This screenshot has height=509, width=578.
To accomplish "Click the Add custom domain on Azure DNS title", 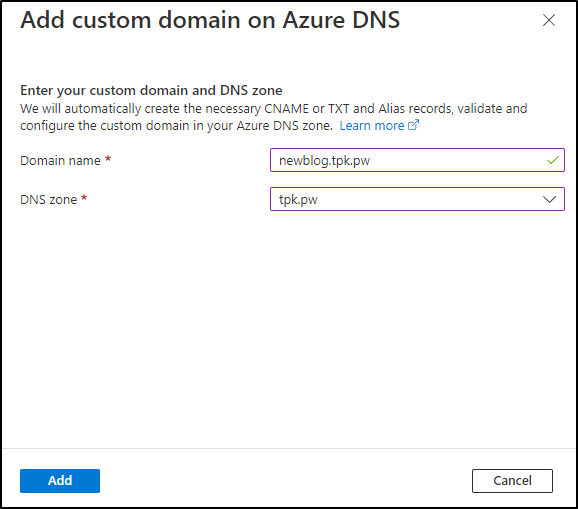I will pyautogui.click(x=210, y=20).
